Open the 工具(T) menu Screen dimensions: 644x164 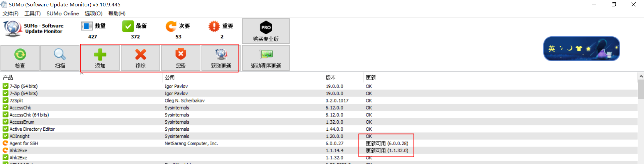pos(33,13)
